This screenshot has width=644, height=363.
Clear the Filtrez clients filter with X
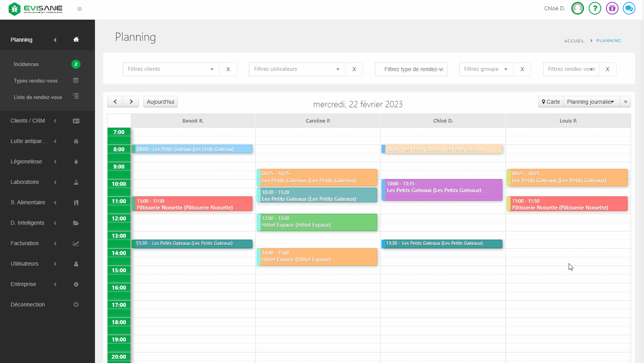pyautogui.click(x=228, y=69)
